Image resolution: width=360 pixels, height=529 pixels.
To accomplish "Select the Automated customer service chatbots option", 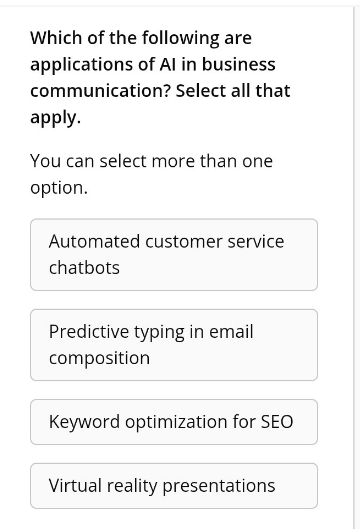I will click(x=174, y=255).
